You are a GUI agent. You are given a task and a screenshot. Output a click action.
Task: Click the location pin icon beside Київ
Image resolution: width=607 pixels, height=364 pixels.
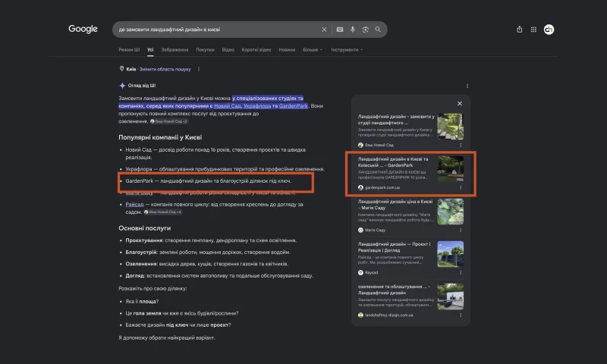[x=121, y=69]
